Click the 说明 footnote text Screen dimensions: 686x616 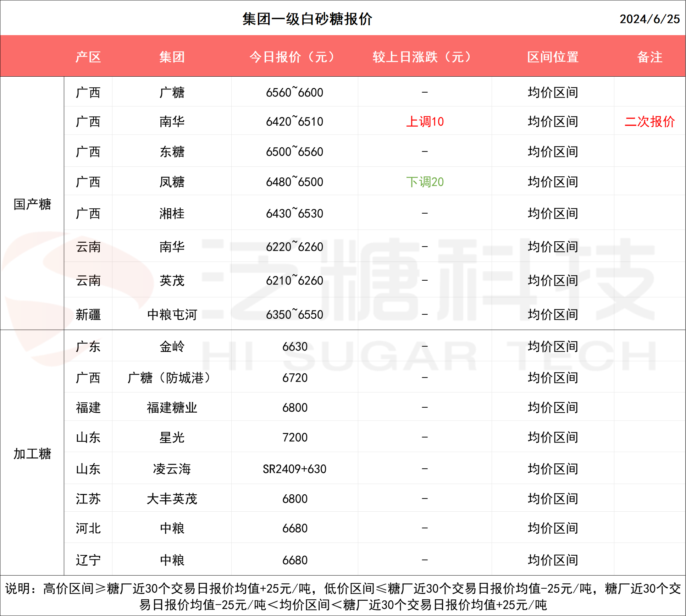pos(343,596)
